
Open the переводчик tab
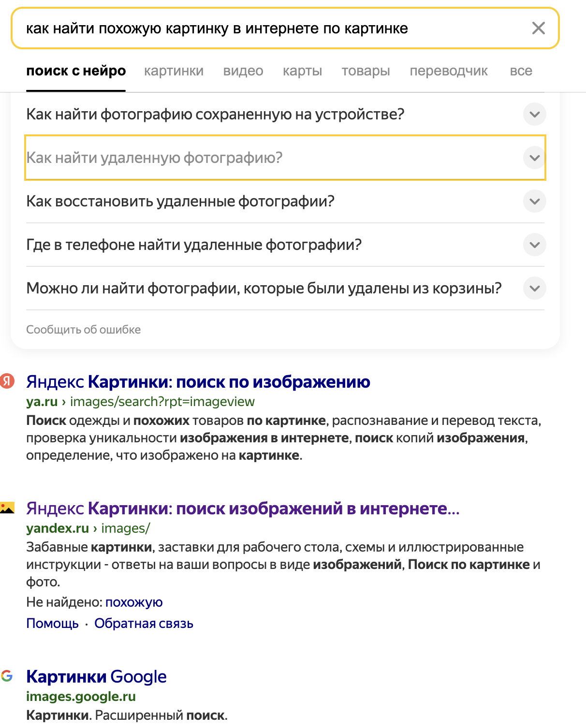point(448,71)
